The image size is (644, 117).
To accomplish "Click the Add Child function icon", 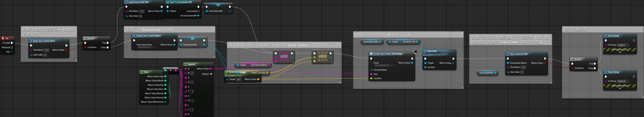I will (x=426, y=51).
